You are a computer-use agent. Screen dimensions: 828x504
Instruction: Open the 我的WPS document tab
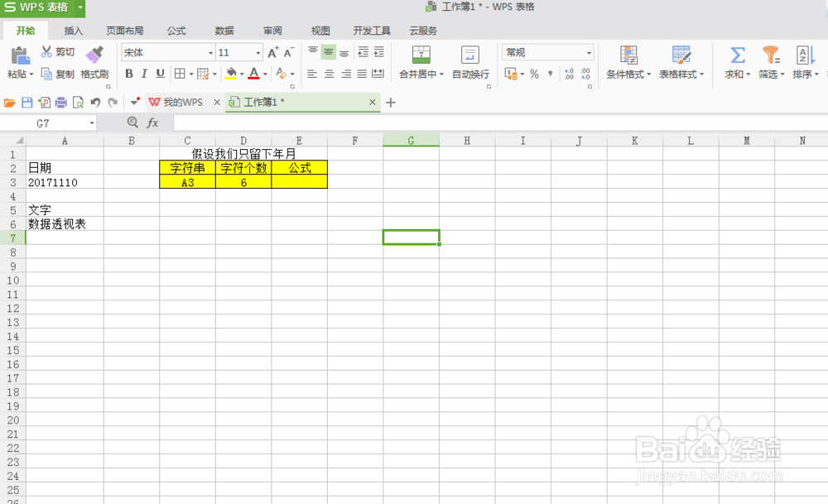coord(183,103)
